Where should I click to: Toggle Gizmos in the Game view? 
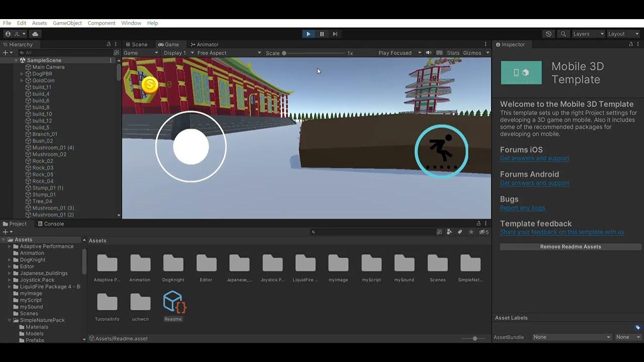click(x=472, y=53)
